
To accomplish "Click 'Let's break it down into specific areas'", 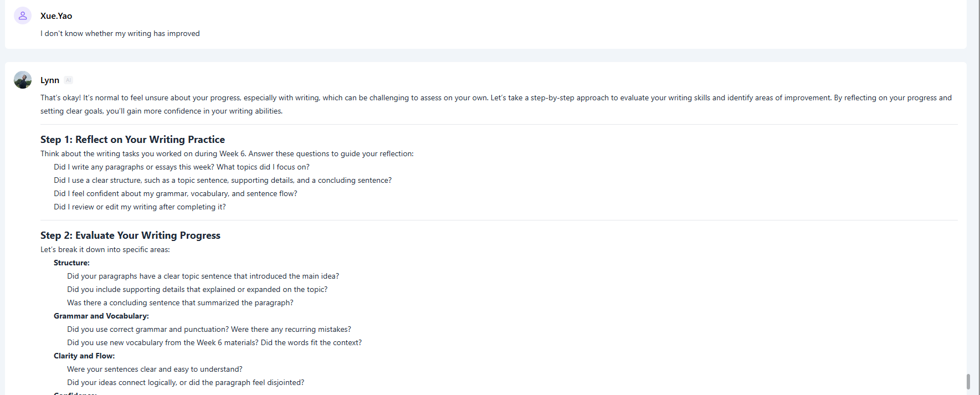I will 105,249.
